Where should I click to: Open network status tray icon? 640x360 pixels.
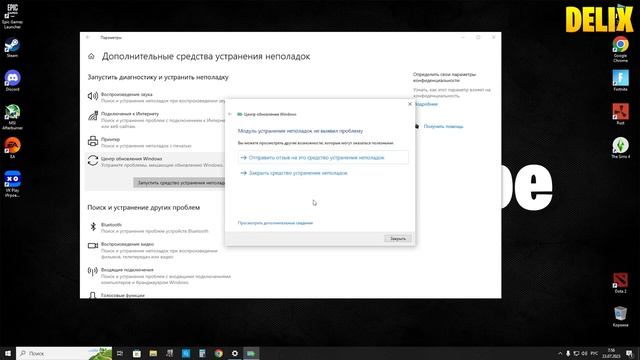click(x=576, y=353)
